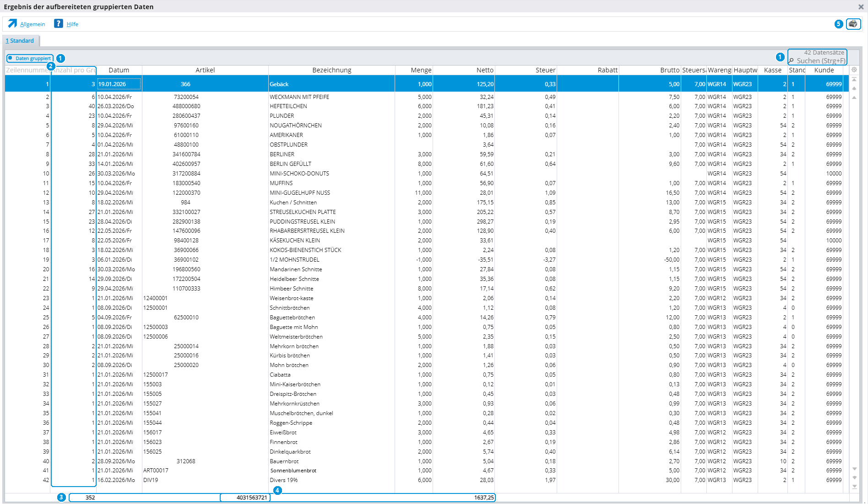Select the HEFETEILCHEN row
The height and width of the screenshot is (504, 868).
pyautogui.click(x=423, y=106)
